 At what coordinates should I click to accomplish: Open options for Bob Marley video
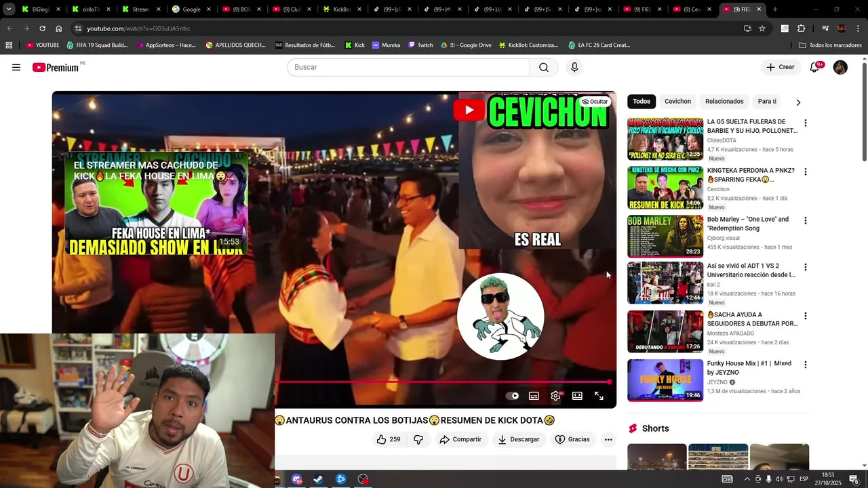pyautogui.click(x=805, y=221)
